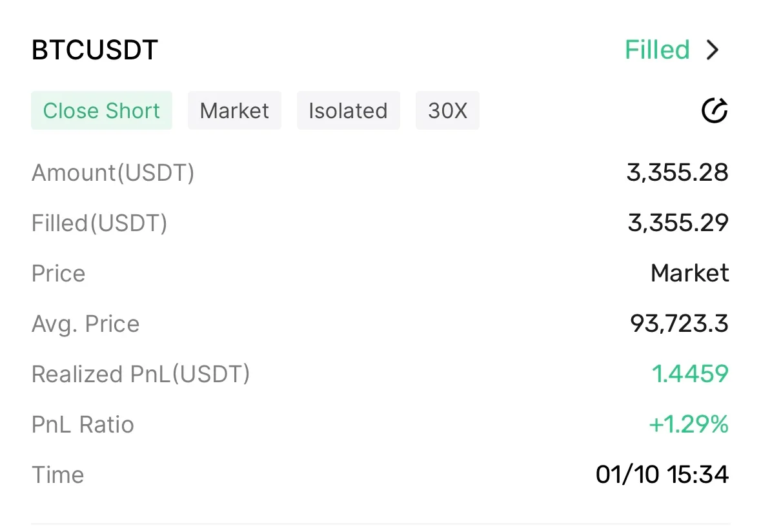The width and height of the screenshot is (761, 532).
Task: Open order details via Filled chevron
Action: (713, 50)
